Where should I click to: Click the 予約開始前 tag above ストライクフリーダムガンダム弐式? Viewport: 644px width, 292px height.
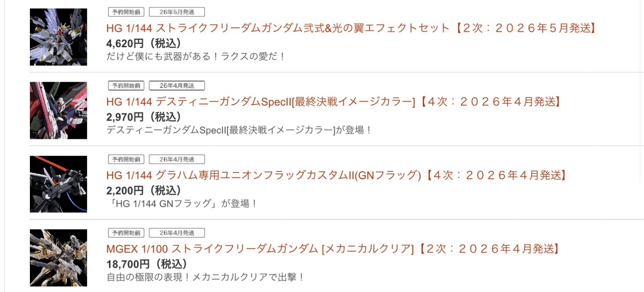pyautogui.click(x=126, y=12)
